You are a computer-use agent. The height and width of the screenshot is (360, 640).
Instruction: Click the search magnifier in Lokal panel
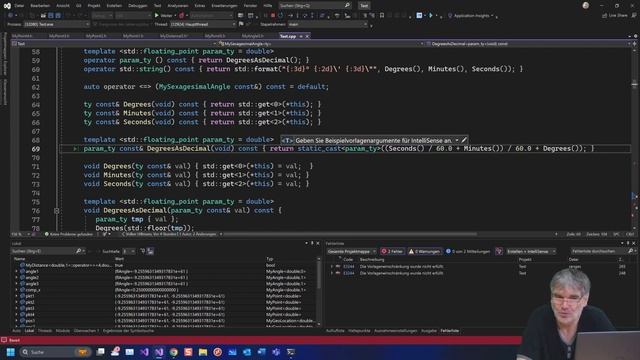78,251
